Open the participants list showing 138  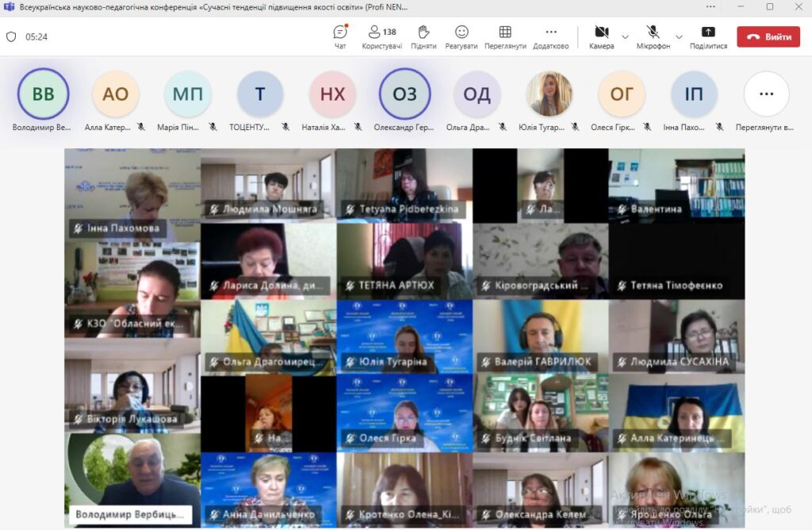pyautogui.click(x=381, y=36)
